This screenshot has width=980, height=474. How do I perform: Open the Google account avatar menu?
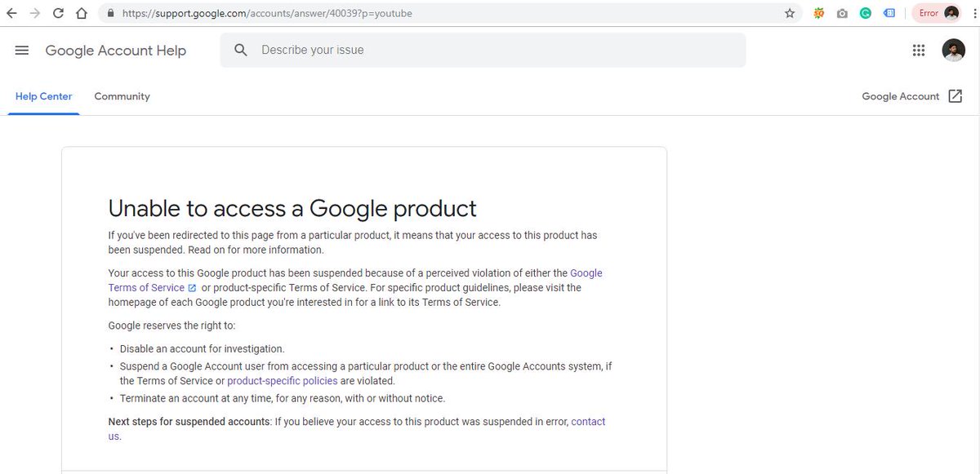(953, 51)
